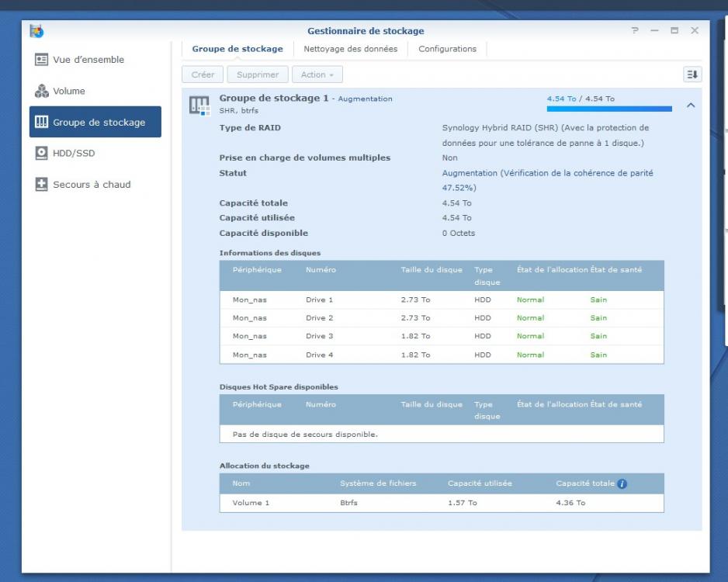
Task: Click the HDD/SSD sidebar icon
Action: click(x=41, y=153)
